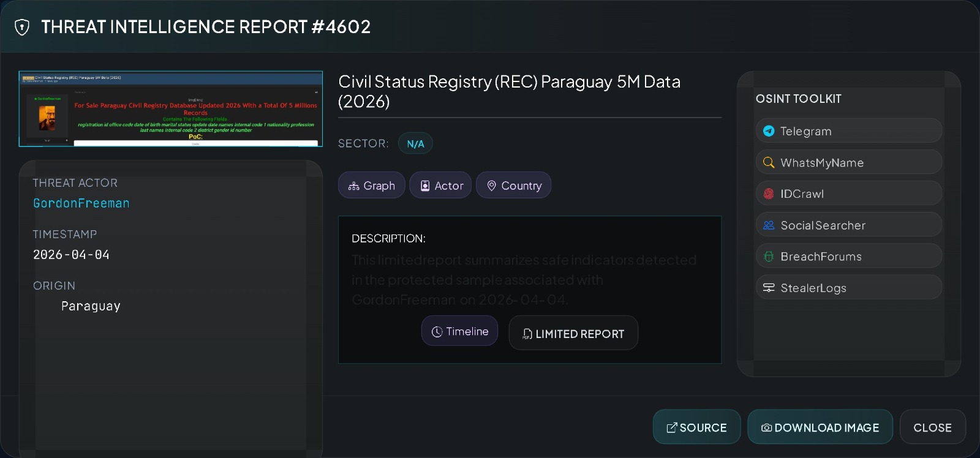
Task: Click the StealerLogs icon
Action: (x=769, y=288)
